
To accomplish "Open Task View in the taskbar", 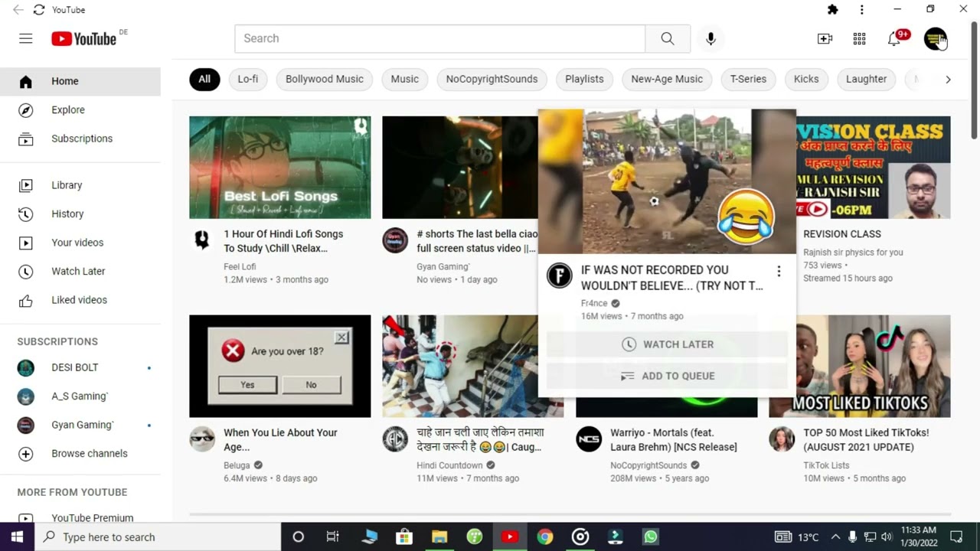I will pos(332,537).
